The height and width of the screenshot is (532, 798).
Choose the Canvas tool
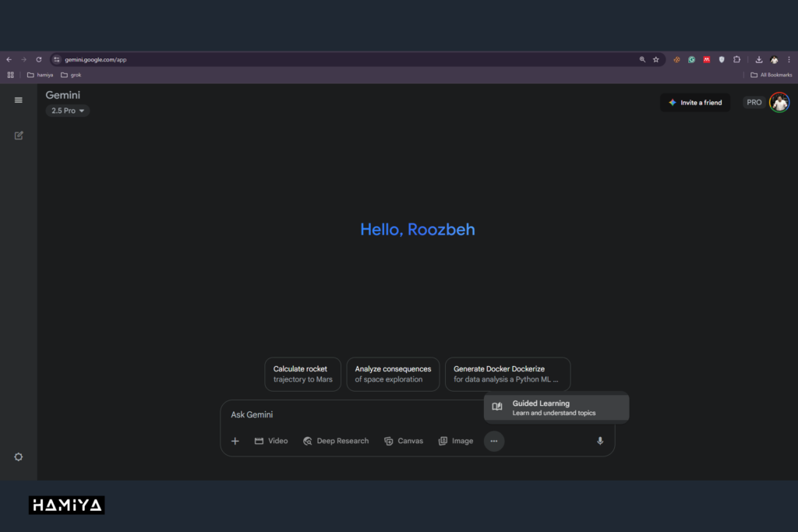tap(404, 441)
